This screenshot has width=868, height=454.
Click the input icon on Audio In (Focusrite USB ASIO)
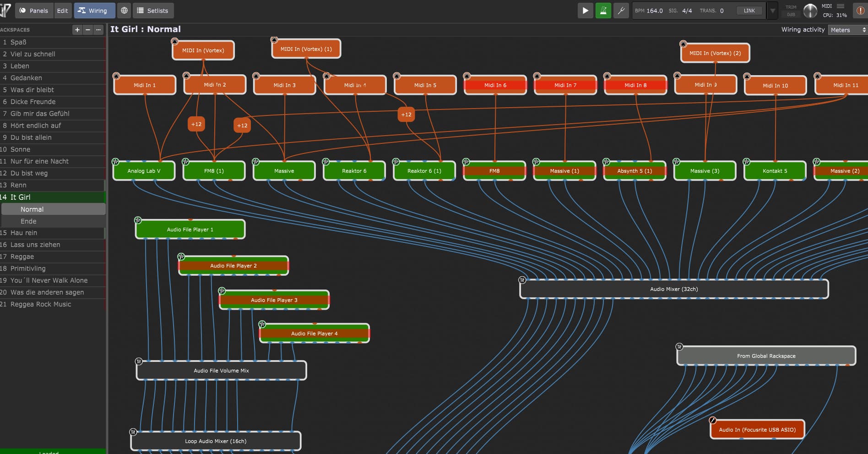pos(712,420)
